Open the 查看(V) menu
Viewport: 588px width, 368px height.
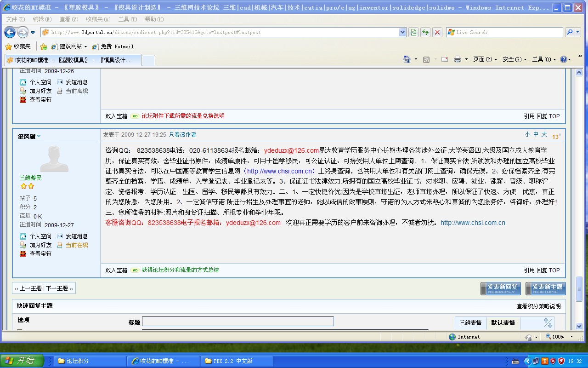click(x=68, y=19)
